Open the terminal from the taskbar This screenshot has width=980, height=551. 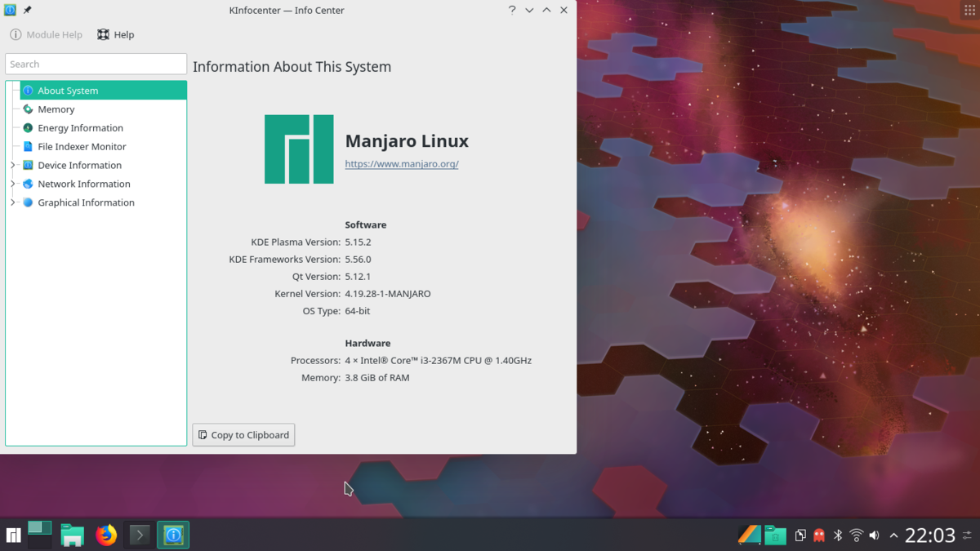point(140,535)
